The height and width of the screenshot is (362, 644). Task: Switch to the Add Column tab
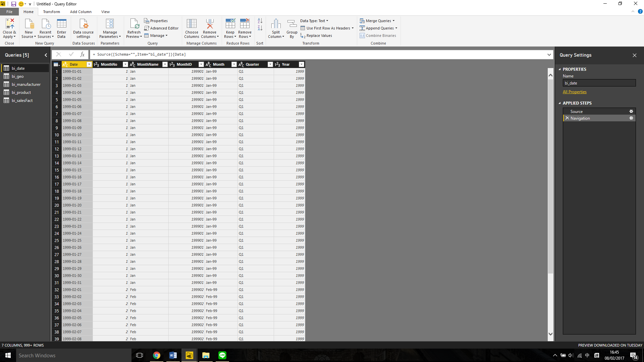pyautogui.click(x=80, y=12)
